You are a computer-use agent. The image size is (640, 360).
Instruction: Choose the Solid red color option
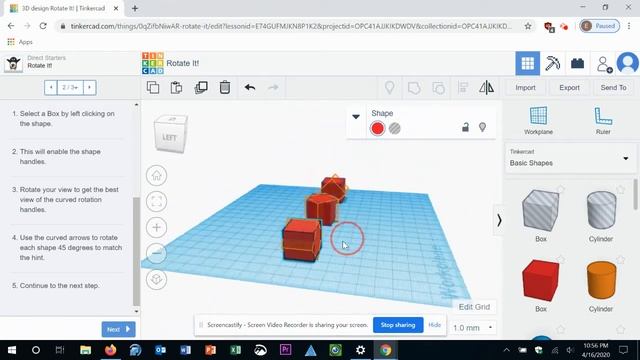(378, 129)
